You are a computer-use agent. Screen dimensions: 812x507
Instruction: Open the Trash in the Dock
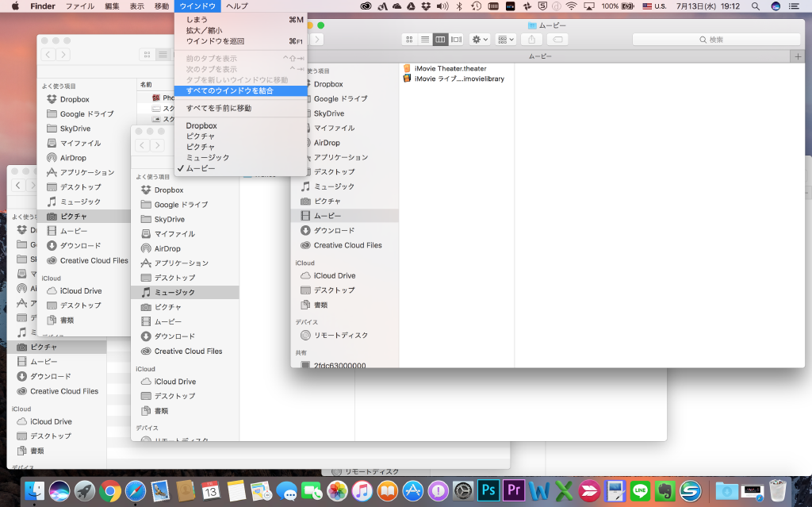coord(776,490)
